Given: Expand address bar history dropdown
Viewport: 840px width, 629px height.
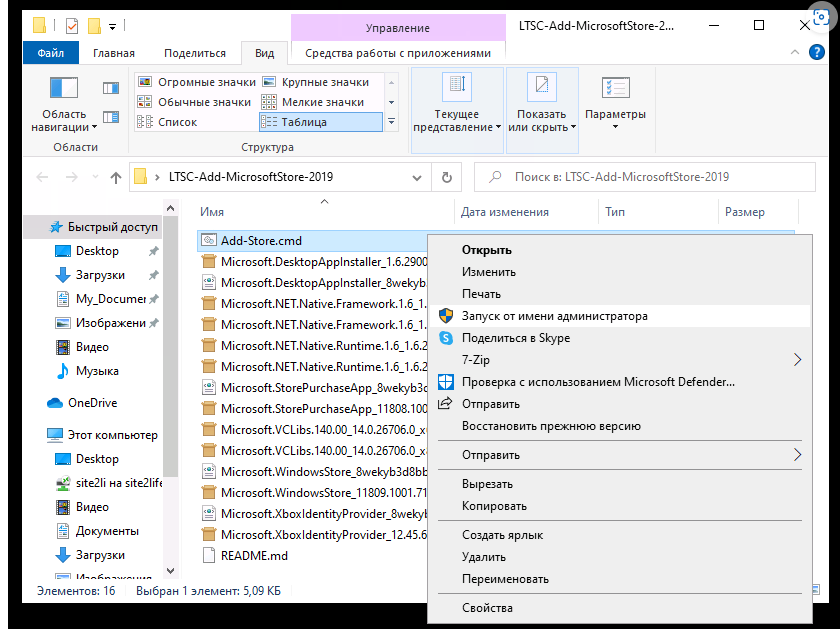Looking at the screenshot, I should click(x=417, y=177).
